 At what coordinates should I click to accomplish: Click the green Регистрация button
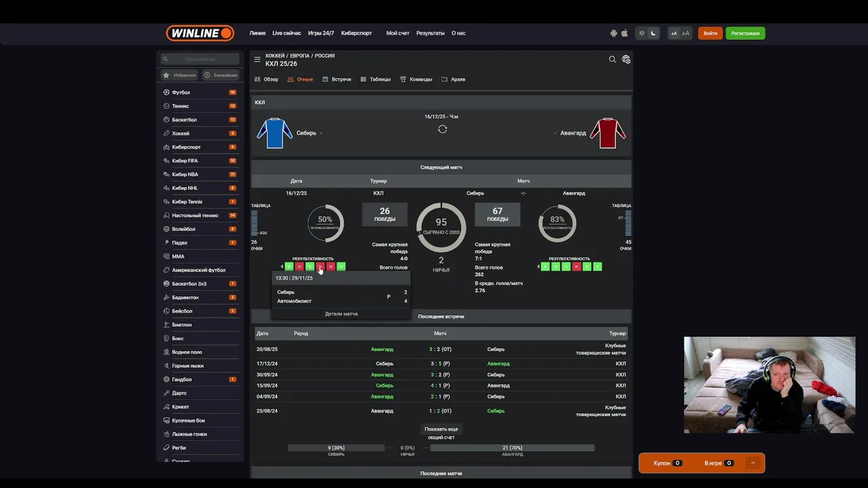click(745, 33)
